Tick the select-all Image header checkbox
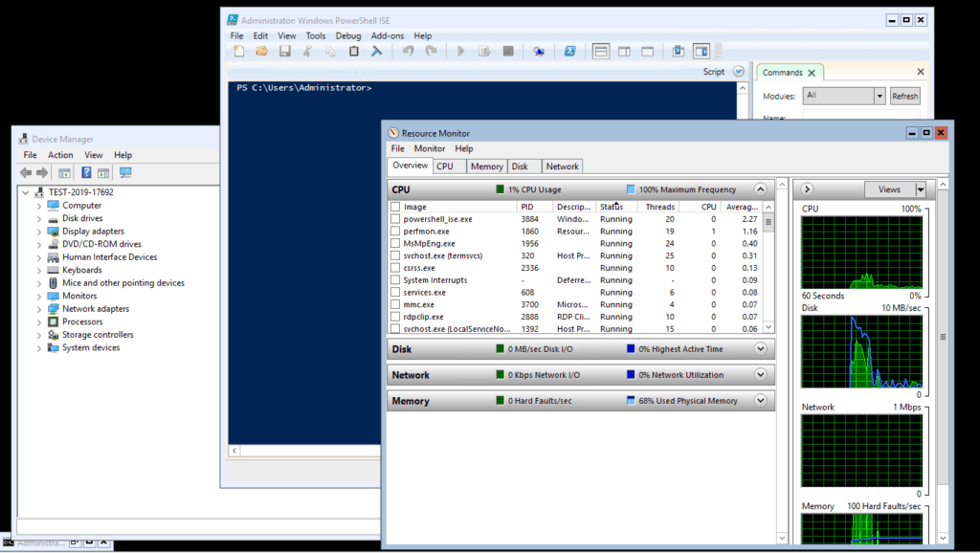This screenshot has height=553, width=980. tap(395, 207)
